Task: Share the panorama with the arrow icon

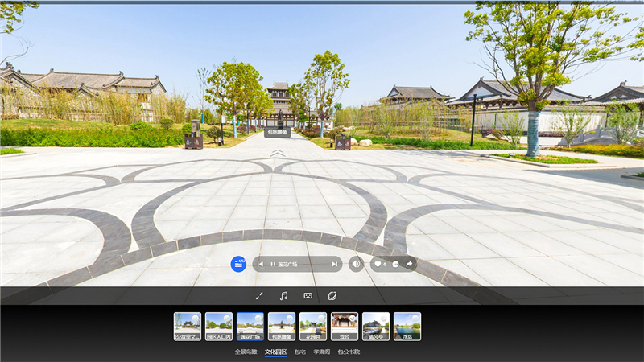Action: 409,264
